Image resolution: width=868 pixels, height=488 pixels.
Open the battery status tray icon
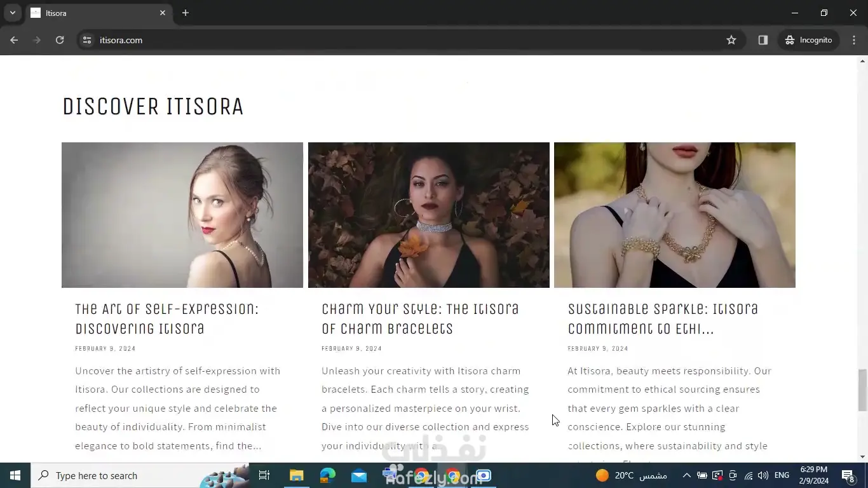[x=702, y=475]
